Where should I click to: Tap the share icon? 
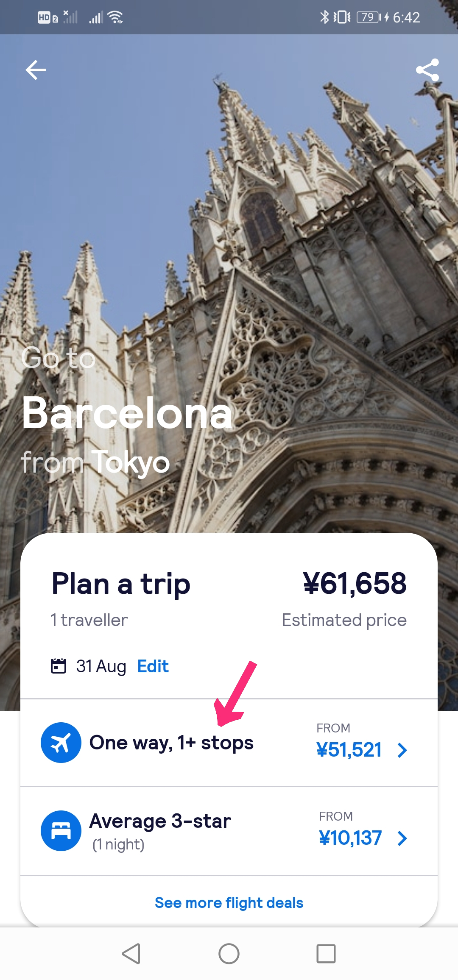click(427, 70)
